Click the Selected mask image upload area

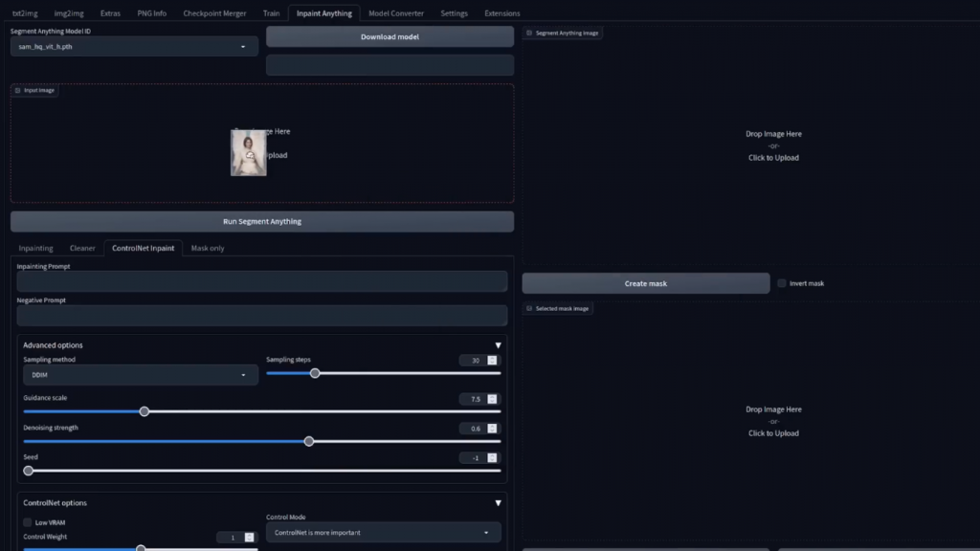(773, 421)
